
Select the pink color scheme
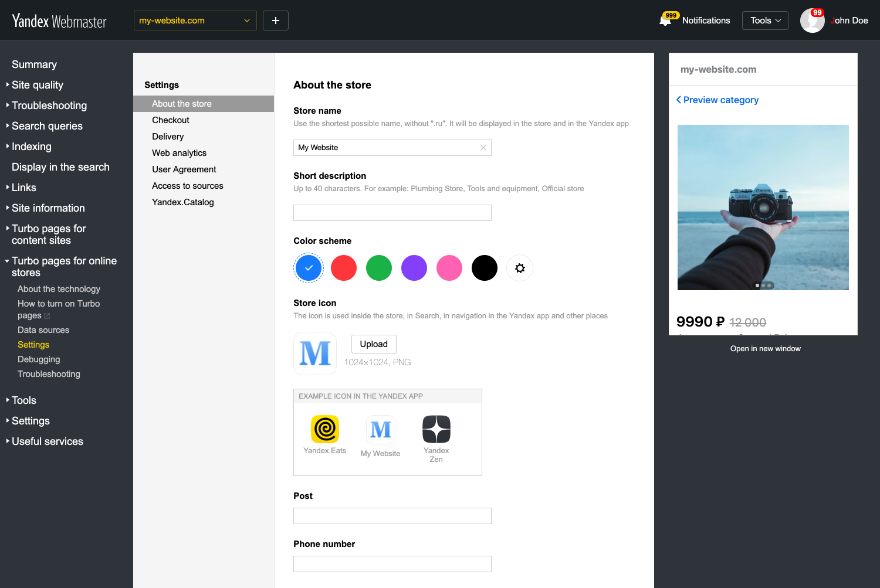pos(449,268)
